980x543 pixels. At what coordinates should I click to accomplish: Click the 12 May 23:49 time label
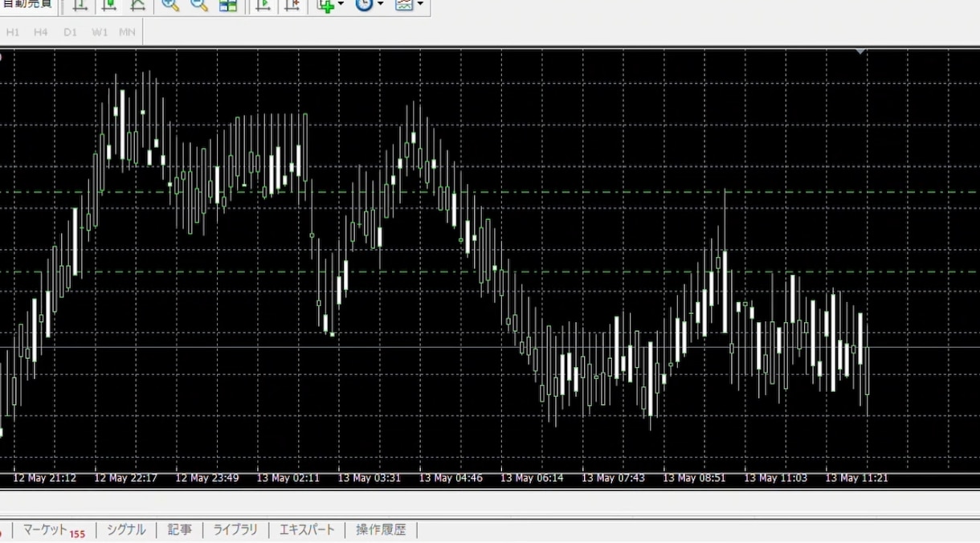click(206, 478)
